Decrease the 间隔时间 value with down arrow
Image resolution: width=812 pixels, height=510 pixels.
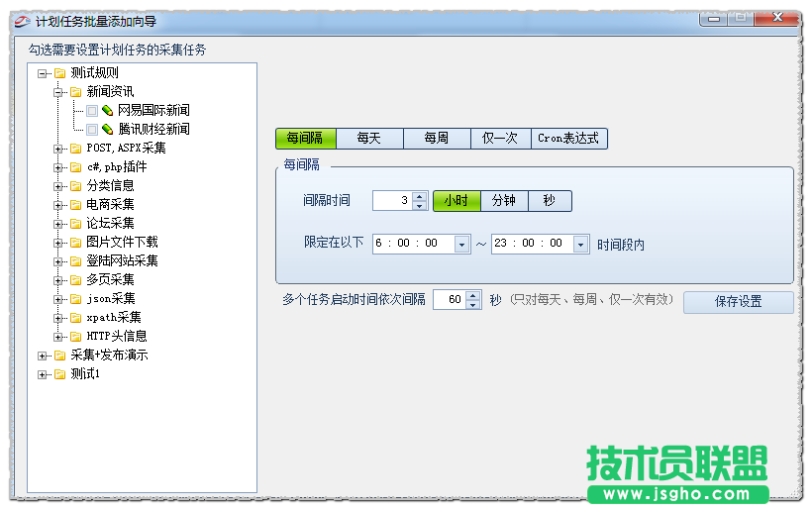tap(420, 206)
